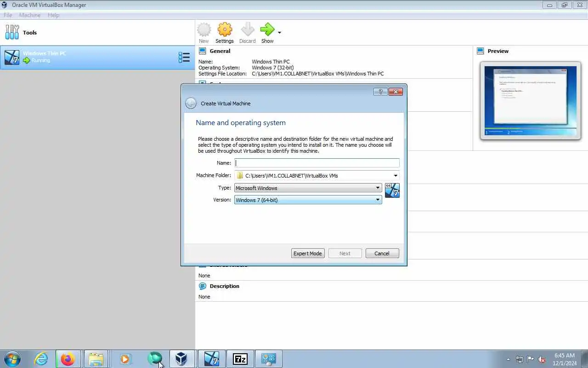Cancel the Create Virtual Machine dialog

click(382, 253)
